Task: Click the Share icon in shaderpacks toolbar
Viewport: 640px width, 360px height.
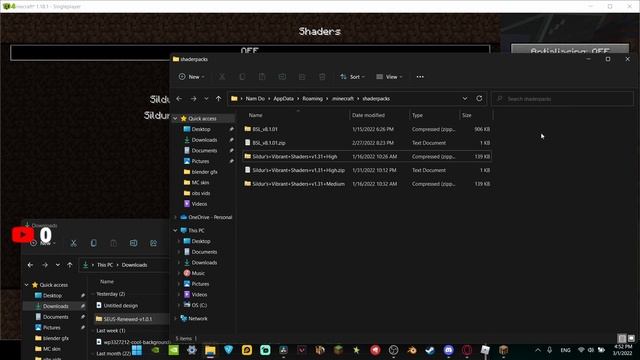Action: tap(302, 77)
